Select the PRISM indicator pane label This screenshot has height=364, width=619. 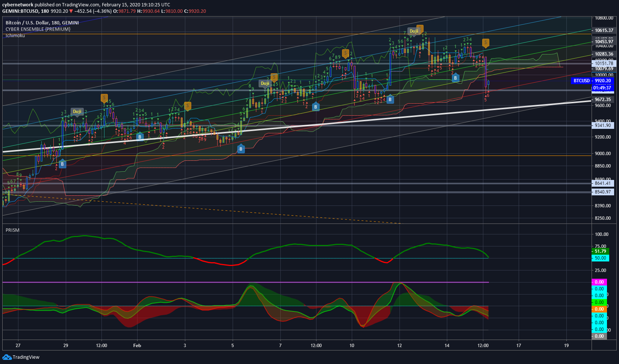coord(12,230)
